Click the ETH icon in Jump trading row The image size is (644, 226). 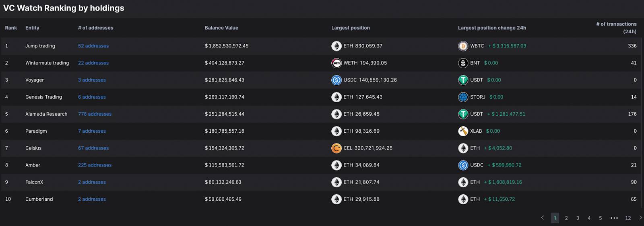click(x=336, y=46)
